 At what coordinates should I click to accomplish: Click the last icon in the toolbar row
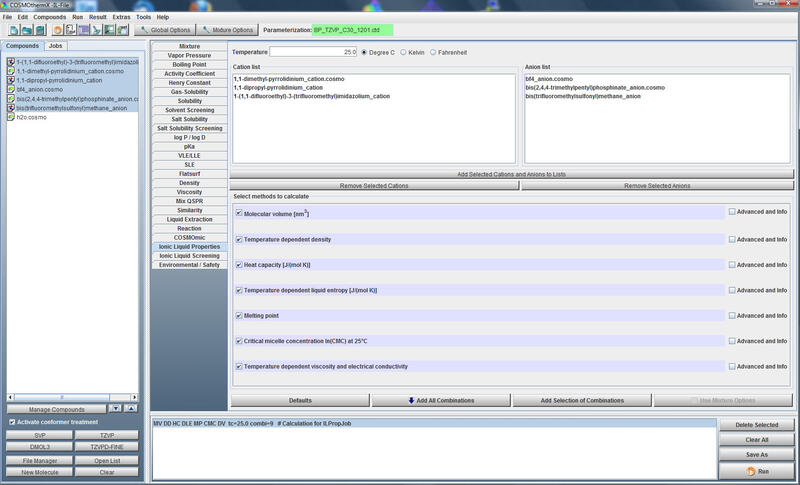(x=122, y=31)
